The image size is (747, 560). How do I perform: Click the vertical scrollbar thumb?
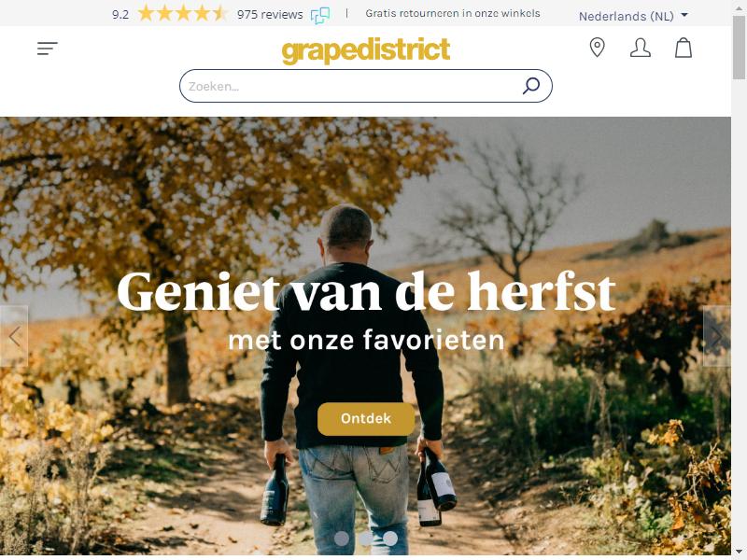tap(739, 48)
